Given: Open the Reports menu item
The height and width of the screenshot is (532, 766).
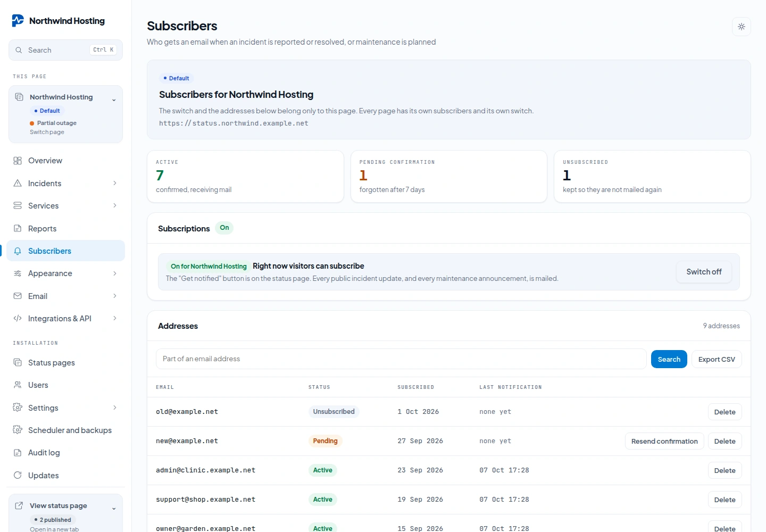Looking at the screenshot, I should tap(66, 228).
